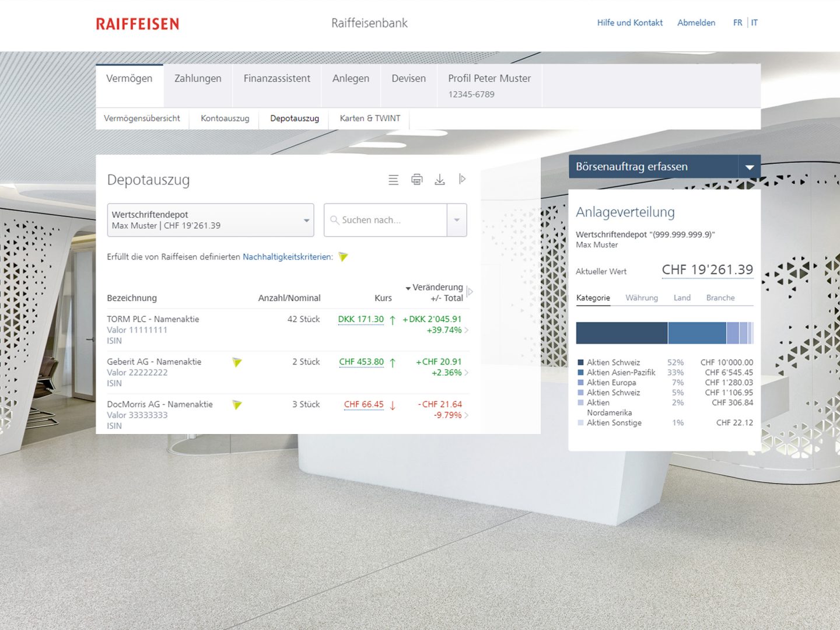The width and height of the screenshot is (840, 630).
Task: Expand the search field filter dropdown
Action: [x=457, y=220]
